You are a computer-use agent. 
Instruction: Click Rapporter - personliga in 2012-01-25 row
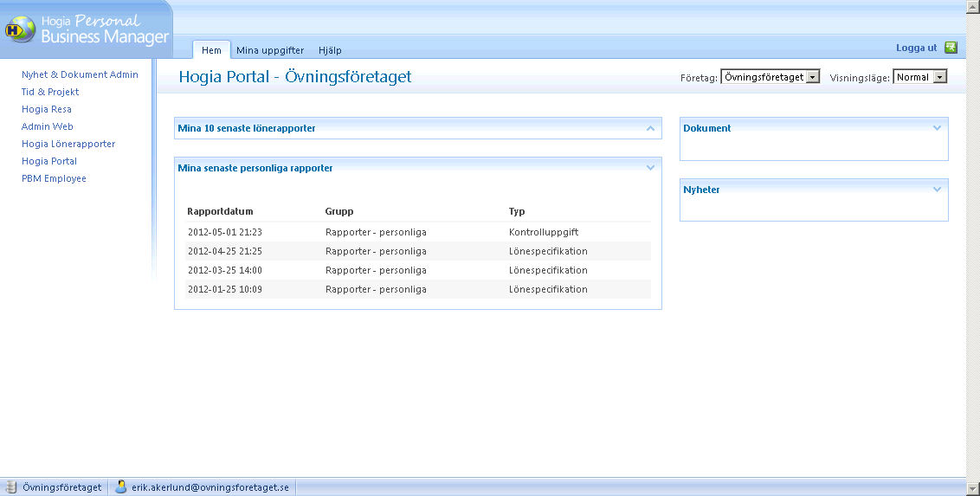click(x=377, y=289)
